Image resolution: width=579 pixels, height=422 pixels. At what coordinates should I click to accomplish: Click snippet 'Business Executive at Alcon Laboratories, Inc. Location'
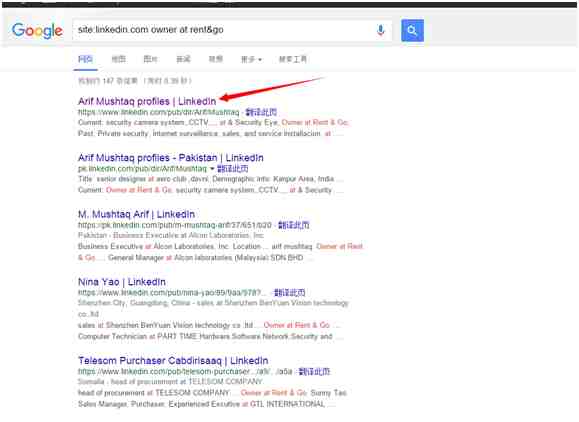(169, 246)
